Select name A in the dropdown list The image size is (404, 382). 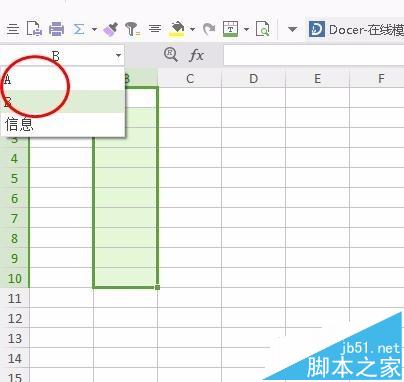click(63, 79)
